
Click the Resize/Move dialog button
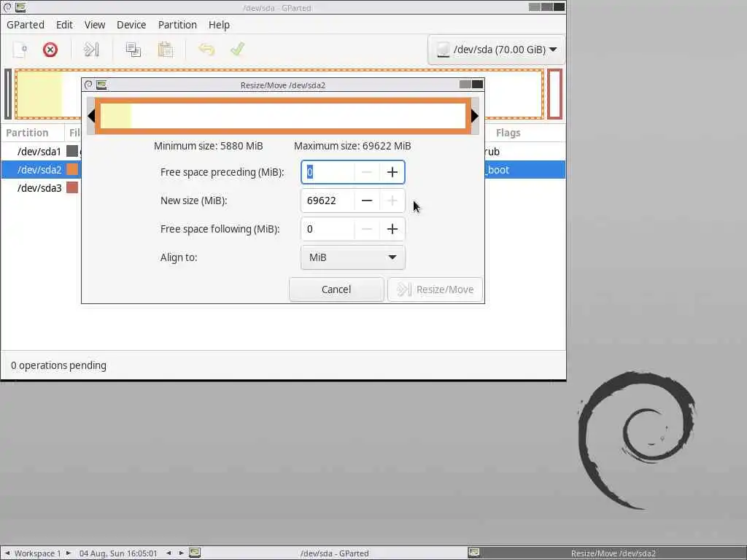point(435,289)
